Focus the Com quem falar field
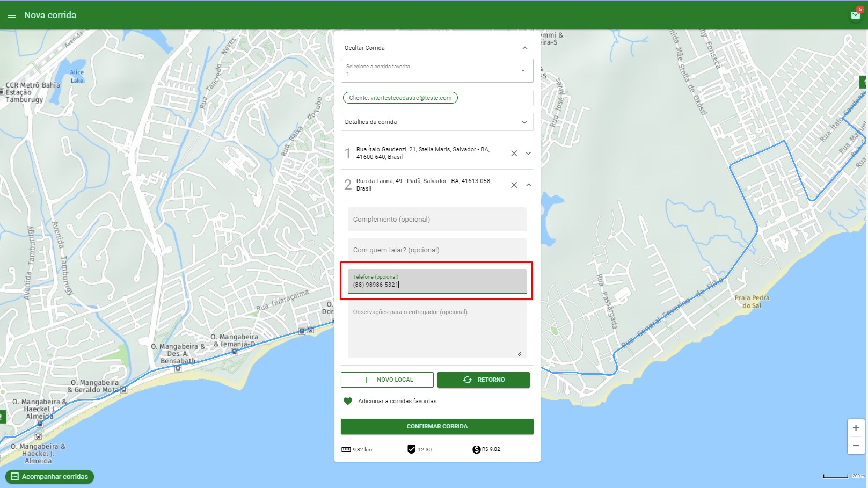 pos(437,250)
